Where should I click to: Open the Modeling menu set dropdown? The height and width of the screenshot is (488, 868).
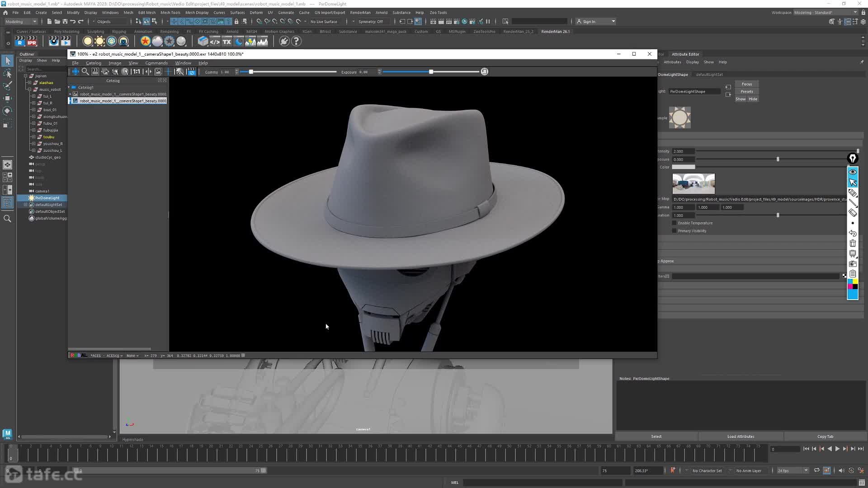point(21,22)
